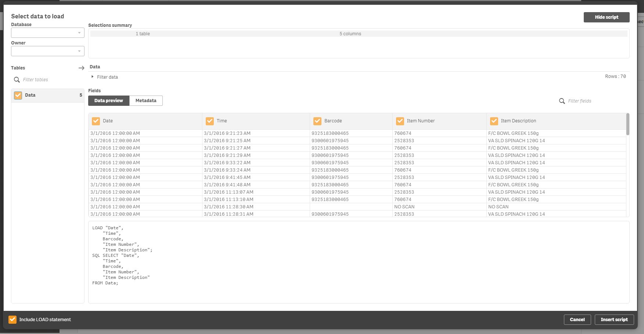Open the Database combo box
Image resolution: width=644 pixels, height=334 pixels.
click(47, 33)
